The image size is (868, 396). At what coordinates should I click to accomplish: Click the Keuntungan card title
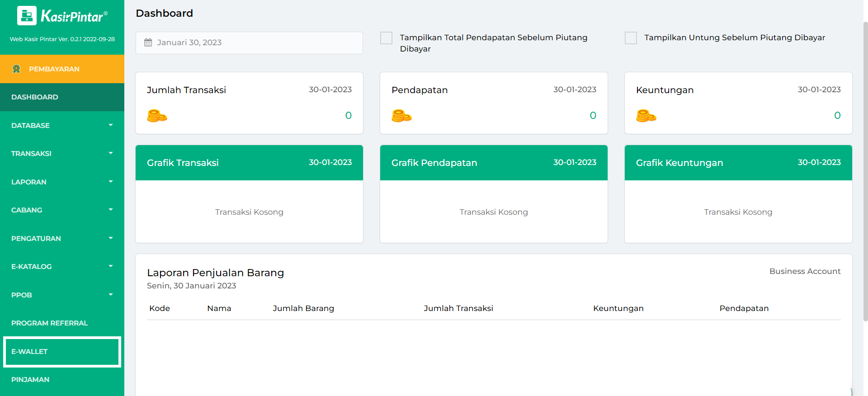[665, 90]
